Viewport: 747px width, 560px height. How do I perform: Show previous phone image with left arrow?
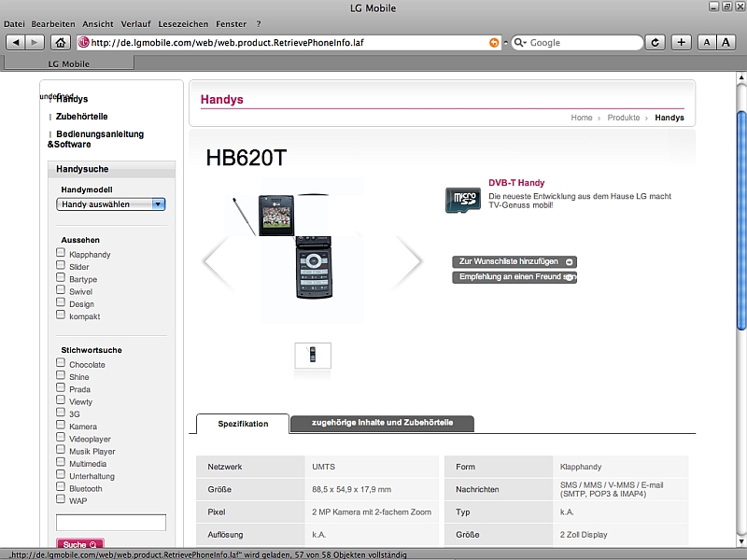pyautogui.click(x=218, y=262)
